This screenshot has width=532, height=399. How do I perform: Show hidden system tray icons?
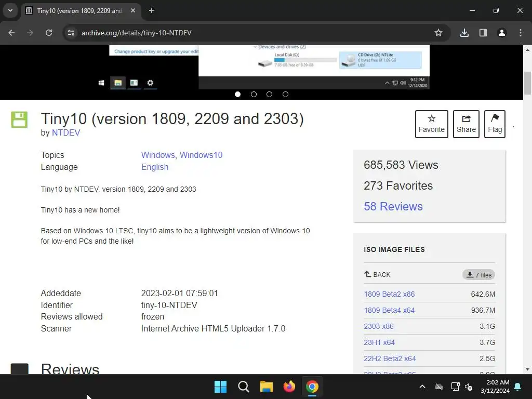point(422,387)
